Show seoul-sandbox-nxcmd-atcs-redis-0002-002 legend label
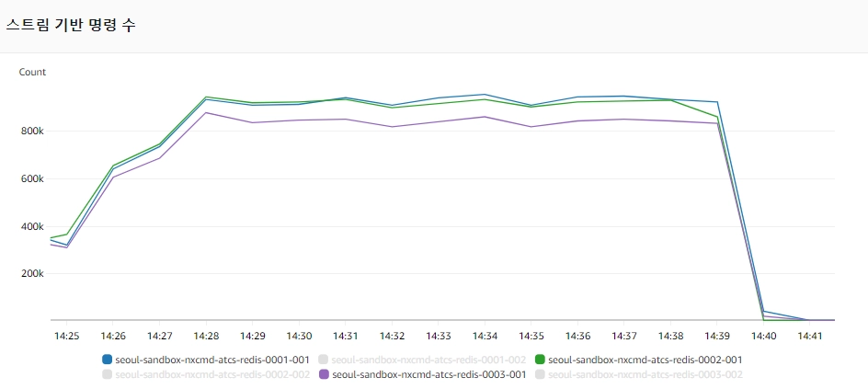The image size is (868, 389). coord(212,374)
